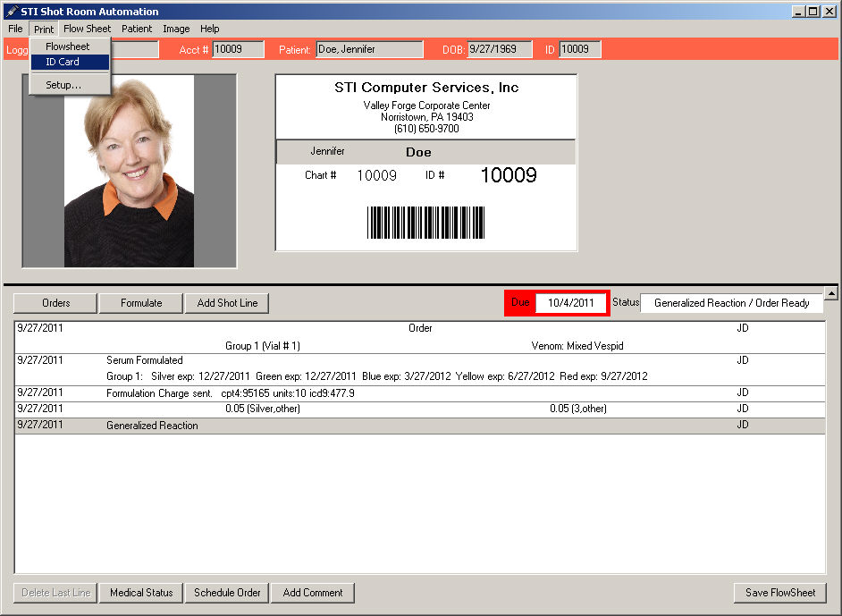842x616 pixels.
Task: Click the DOB field
Action: [x=500, y=49]
